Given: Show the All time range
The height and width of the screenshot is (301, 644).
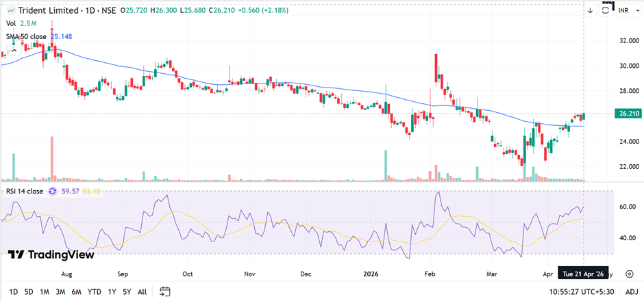Looking at the screenshot, I should click(x=142, y=291).
